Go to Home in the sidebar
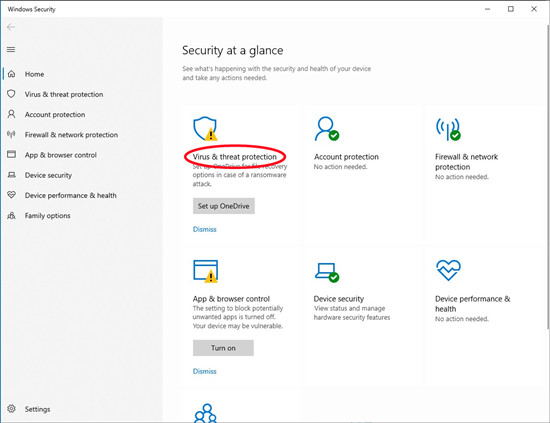The image size is (550, 423). (x=34, y=74)
